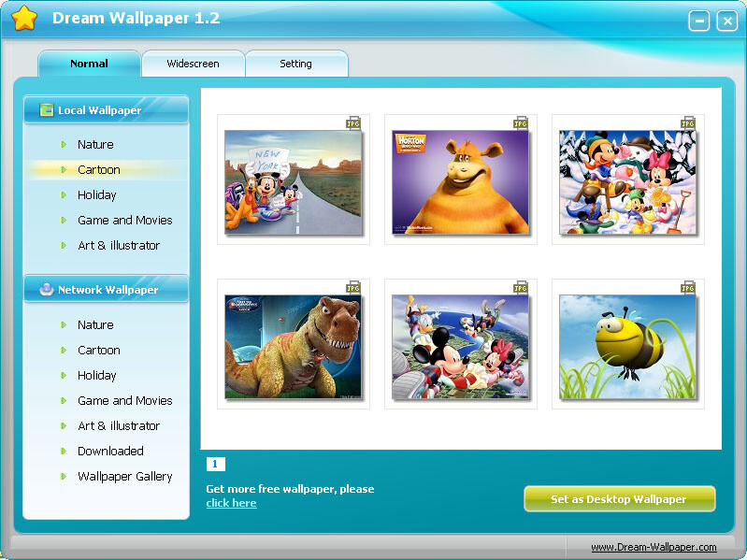This screenshot has height=560, width=747.
Task: Click the Network Wallpaper section header
Action: 107,289
